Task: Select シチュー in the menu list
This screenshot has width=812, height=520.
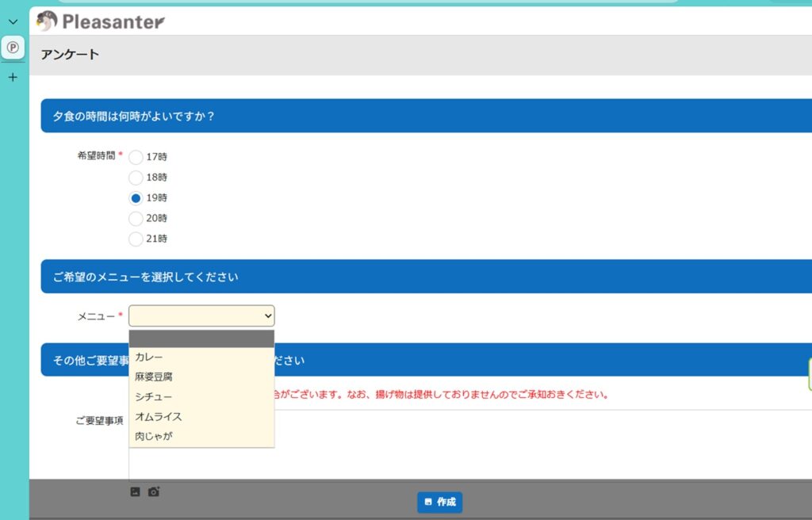Action: tap(201, 396)
